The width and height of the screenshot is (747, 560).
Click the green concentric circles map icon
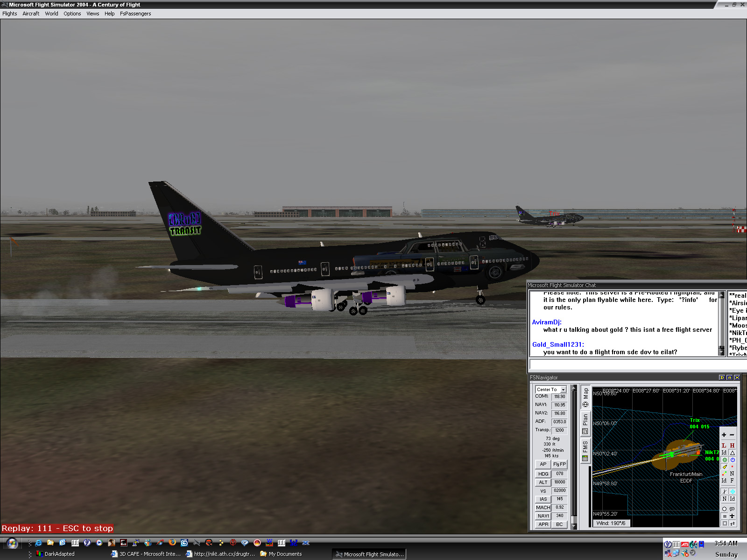tap(724, 460)
